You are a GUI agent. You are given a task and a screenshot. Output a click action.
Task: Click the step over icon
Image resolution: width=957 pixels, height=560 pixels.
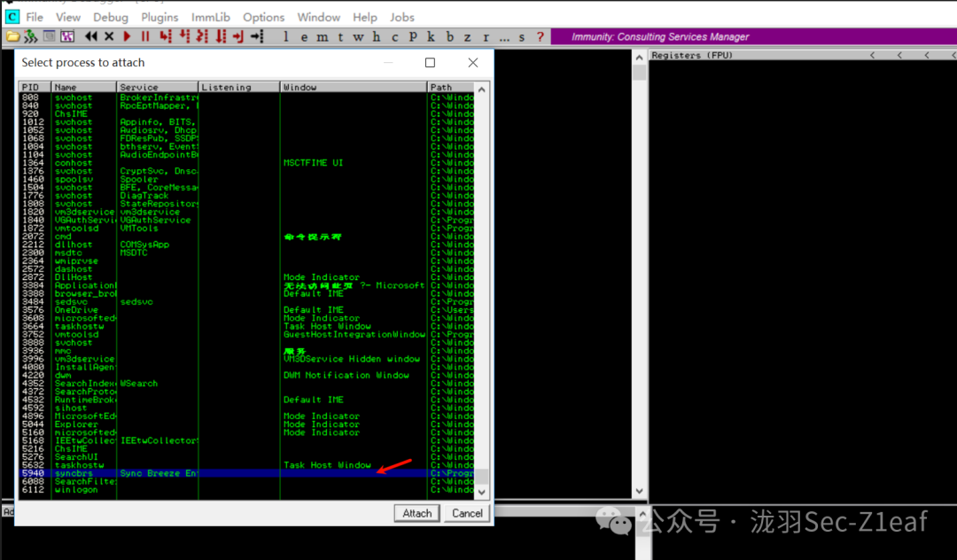[183, 36]
